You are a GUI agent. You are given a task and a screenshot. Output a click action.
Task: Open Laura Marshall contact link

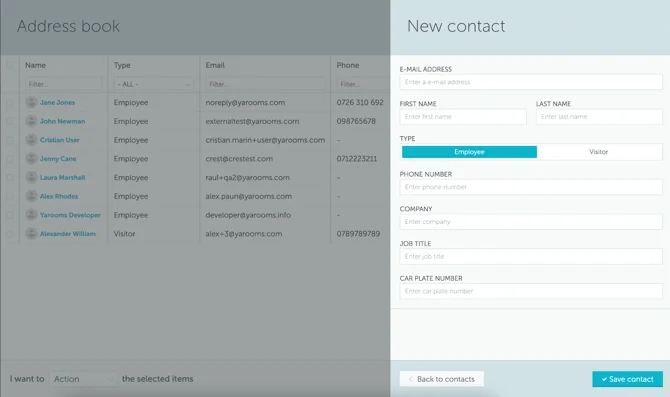[x=62, y=178]
